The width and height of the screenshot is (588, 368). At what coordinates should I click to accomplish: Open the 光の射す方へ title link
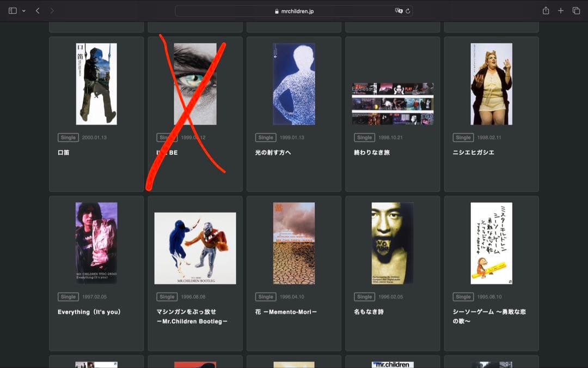(x=273, y=153)
